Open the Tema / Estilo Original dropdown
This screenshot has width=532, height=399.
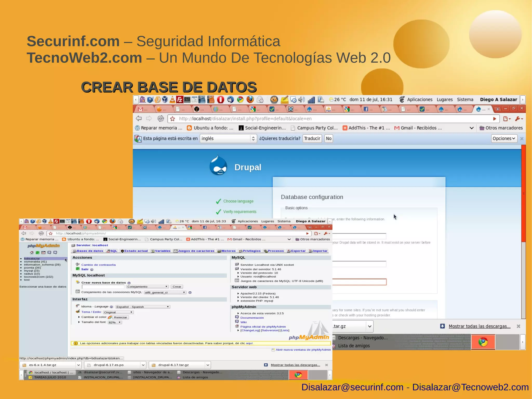[x=118, y=312]
